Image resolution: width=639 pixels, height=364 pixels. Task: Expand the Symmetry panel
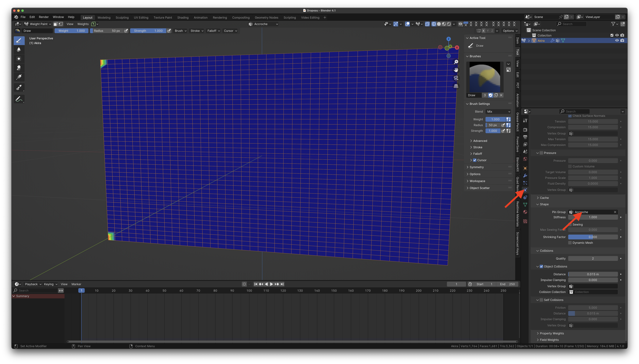click(476, 167)
